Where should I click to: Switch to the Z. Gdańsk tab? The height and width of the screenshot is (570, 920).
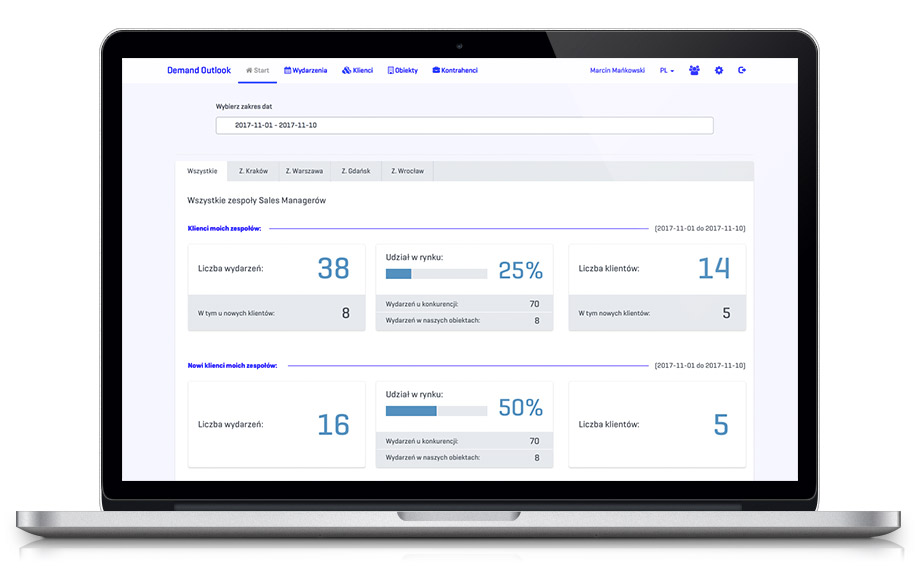point(356,171)
